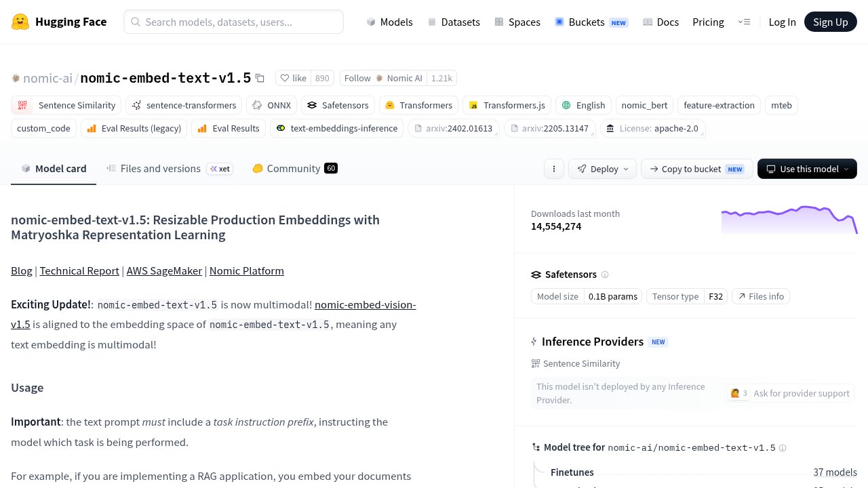Click the Transformers library tag
This screenshot has width=868, height=488.
pos(418,105)
